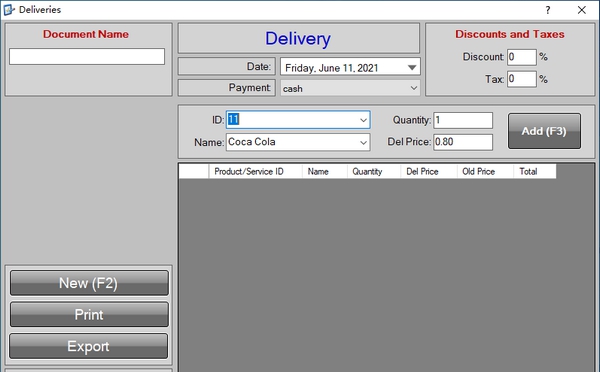Click the Add (F3) button
Image resolution: width=600 pixels, height=372 pixels.
[544, 131]
